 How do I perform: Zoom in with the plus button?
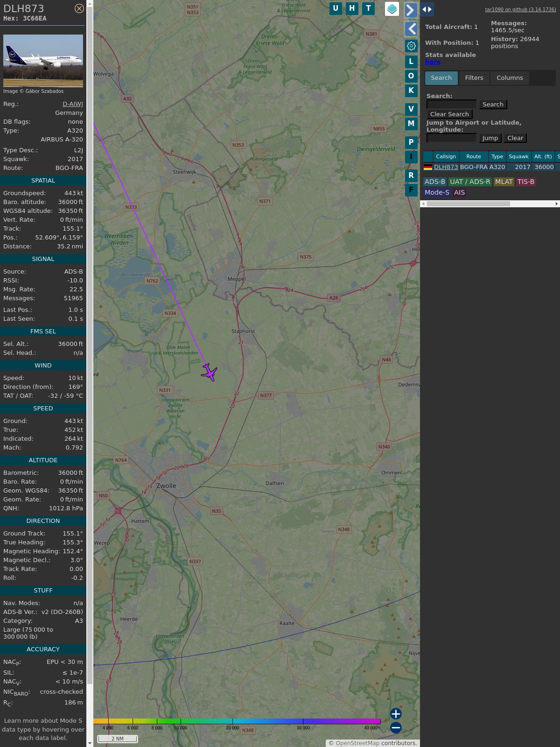coord(396,713)
